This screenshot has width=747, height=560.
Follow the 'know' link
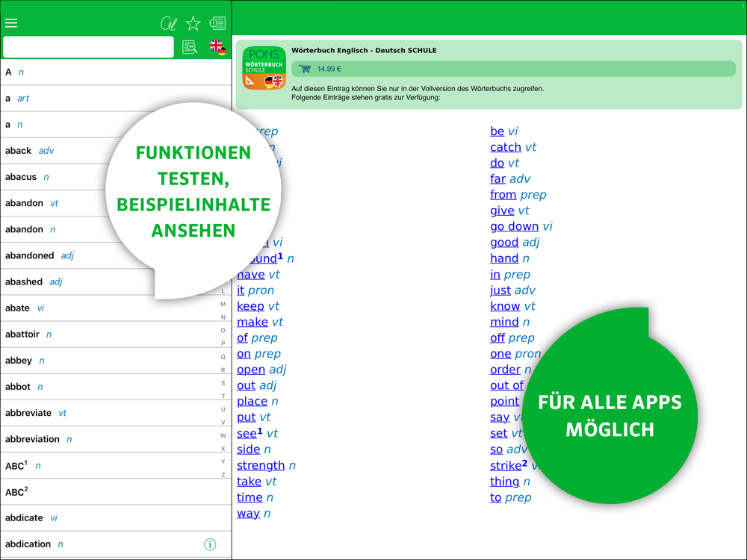[505, 305]
